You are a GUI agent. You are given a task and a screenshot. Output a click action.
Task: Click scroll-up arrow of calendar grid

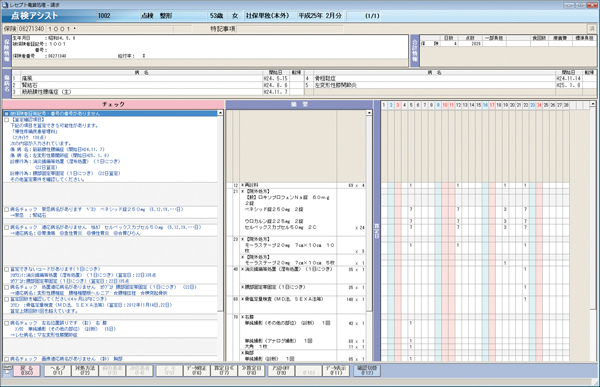pos(593,104)
